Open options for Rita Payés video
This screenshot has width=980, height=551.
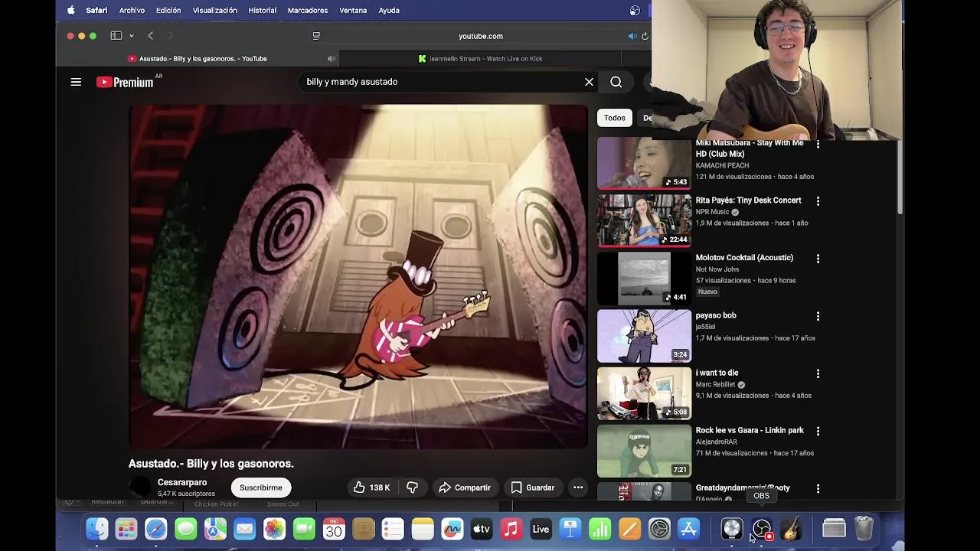818,201
